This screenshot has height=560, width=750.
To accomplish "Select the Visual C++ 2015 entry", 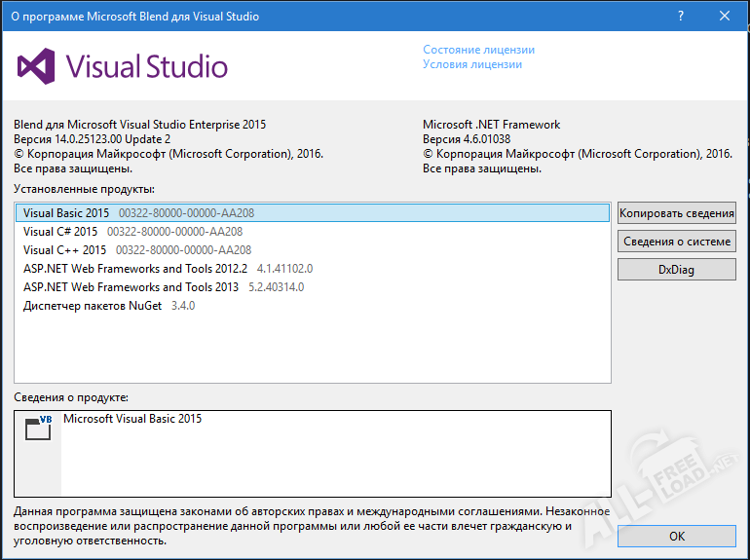I will pyautogui.click(x=64, y=250).
